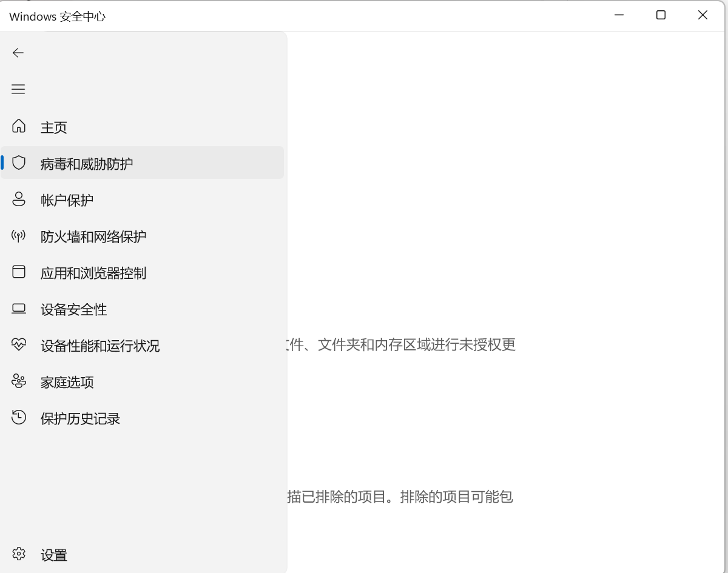Go to 帐户保护
The image size is (728, 573).
[x=143, y=200]
